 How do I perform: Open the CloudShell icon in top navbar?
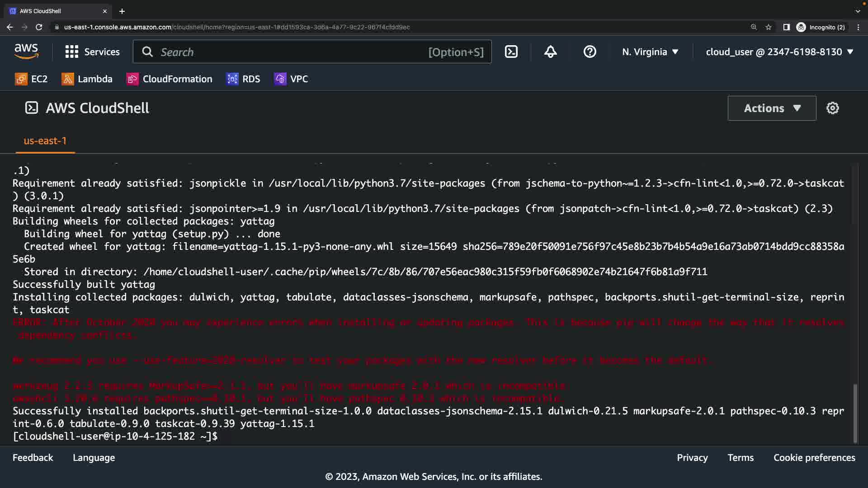click(511, 52)
